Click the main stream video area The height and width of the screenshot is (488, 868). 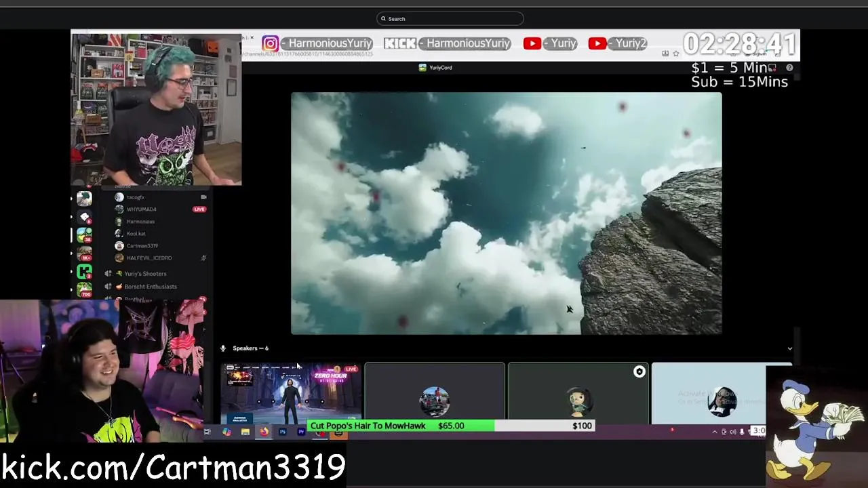507,213
